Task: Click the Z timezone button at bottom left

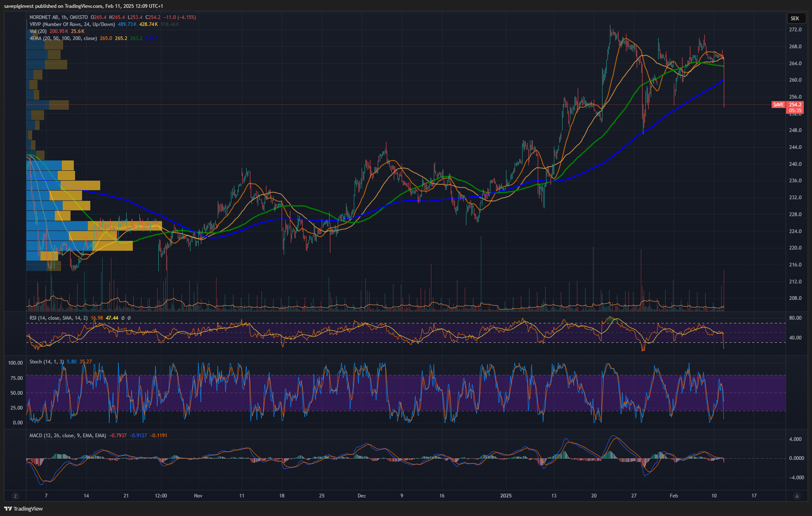Action: (x=15, y=496)
